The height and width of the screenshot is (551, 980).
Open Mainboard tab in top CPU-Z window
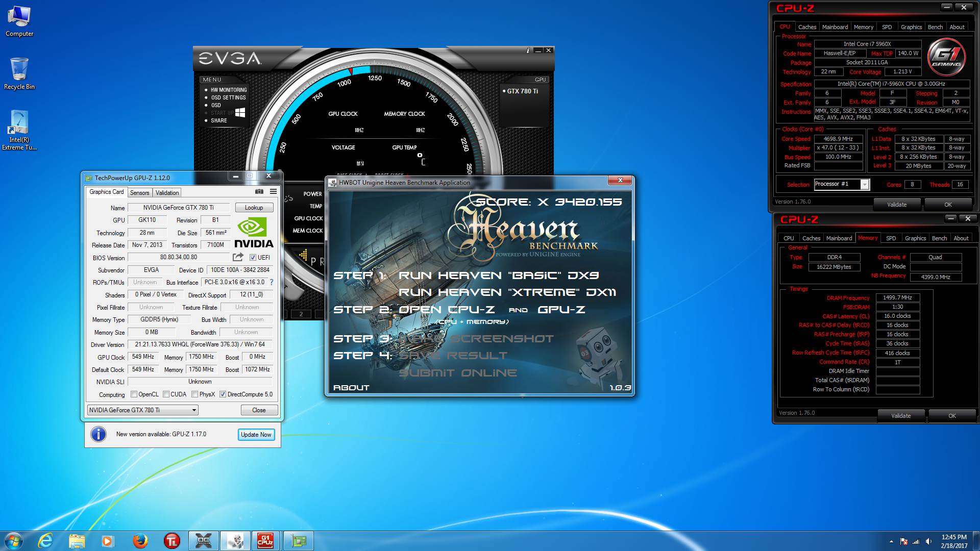click(835, 27)
